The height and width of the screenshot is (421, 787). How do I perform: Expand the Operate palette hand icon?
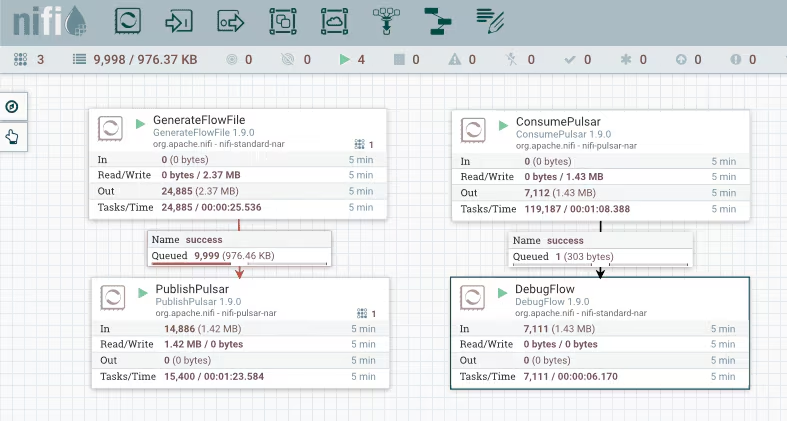click(x=12, y=137)
